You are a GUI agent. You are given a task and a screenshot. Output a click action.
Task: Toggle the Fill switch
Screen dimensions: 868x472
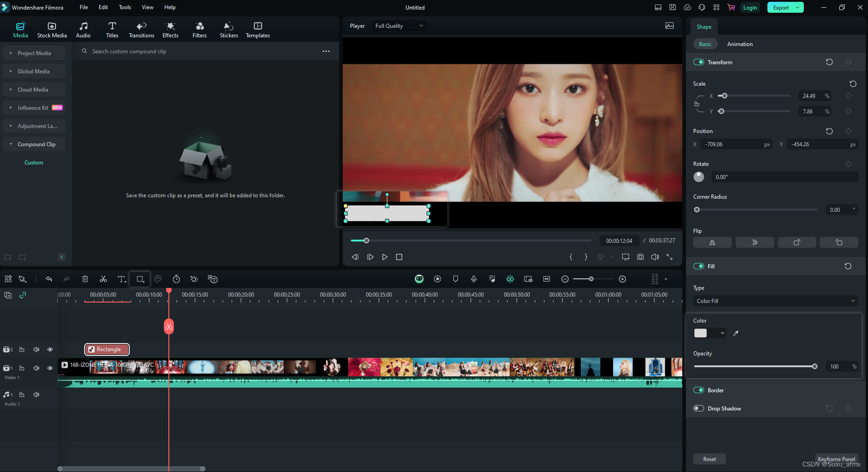[x=699, y=266]
